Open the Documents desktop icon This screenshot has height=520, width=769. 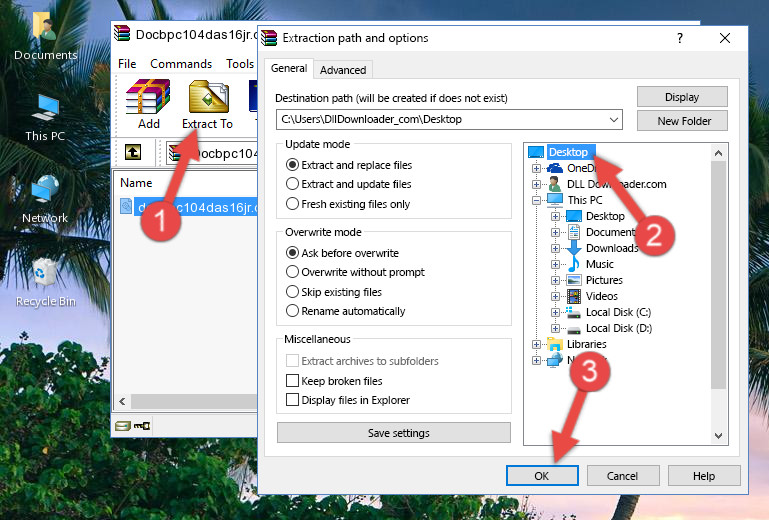click(45, 35)
